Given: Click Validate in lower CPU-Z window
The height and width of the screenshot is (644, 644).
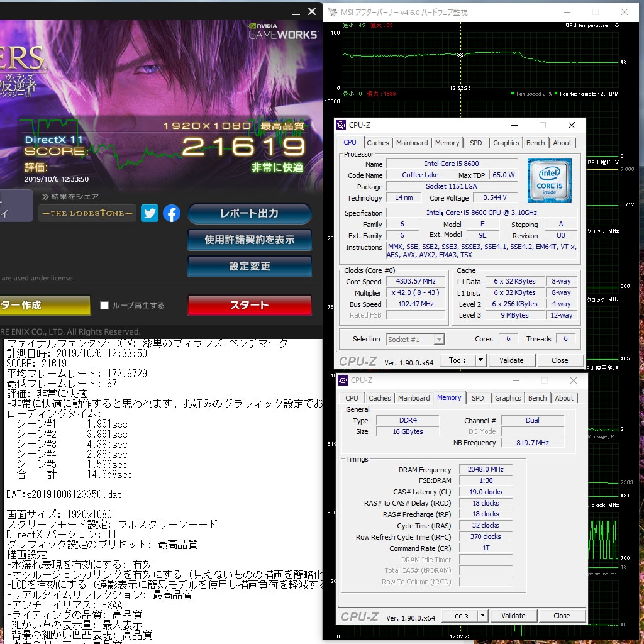Looking at the screenshot, I should 513,616.
